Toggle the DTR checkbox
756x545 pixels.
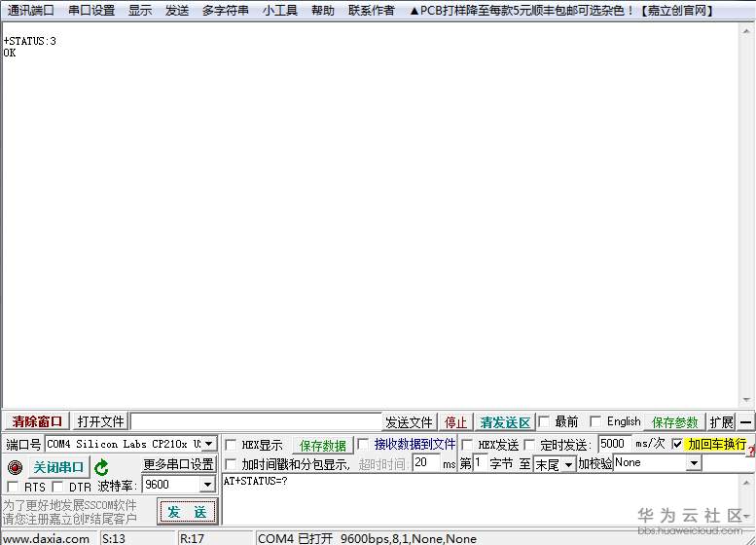[57, 487]
